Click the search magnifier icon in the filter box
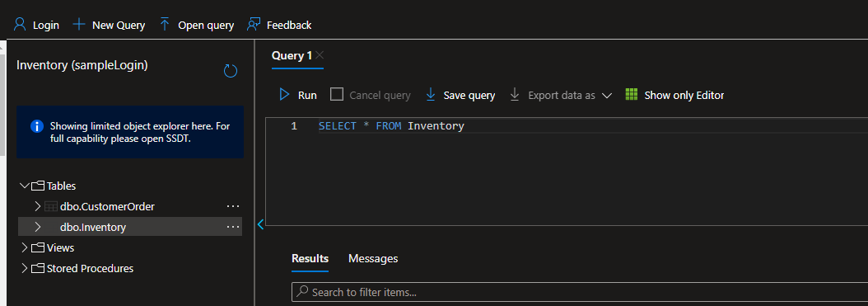Image resolution: width=868 pixels, height=306 pixels. [302, 291]
